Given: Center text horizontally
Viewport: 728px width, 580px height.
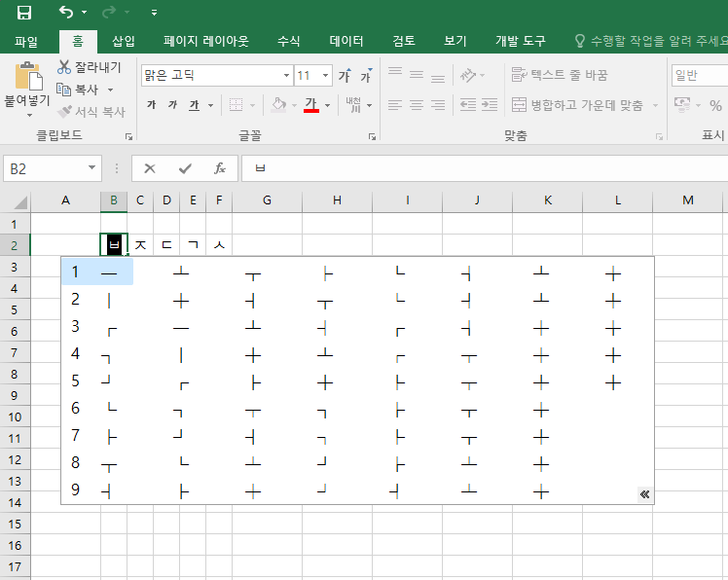Looking at the screenshot, I should click(x=417, y=105).
